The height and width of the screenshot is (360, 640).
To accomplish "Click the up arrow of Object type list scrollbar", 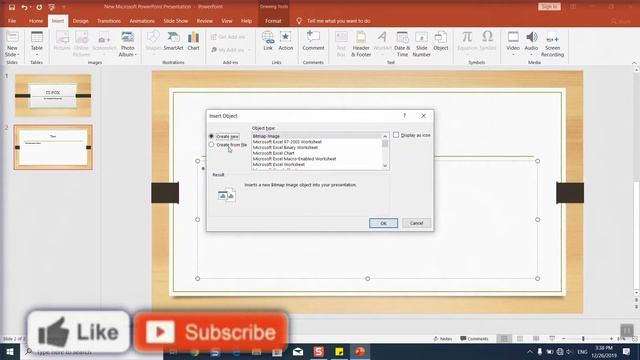I will pyautogui.click(x=385, y=136).
